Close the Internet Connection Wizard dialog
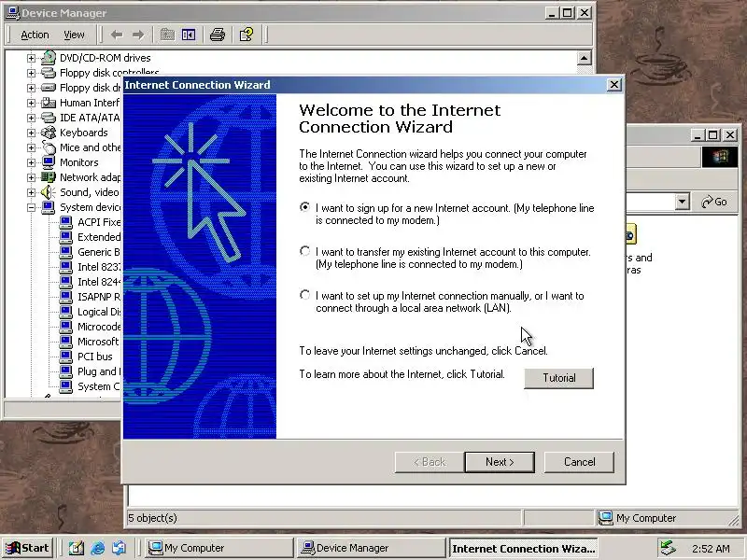 pos(614,85)
